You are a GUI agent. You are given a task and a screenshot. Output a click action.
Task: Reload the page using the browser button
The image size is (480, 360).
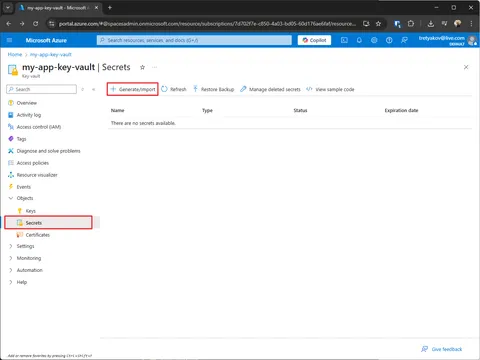[x=35, y=24]
